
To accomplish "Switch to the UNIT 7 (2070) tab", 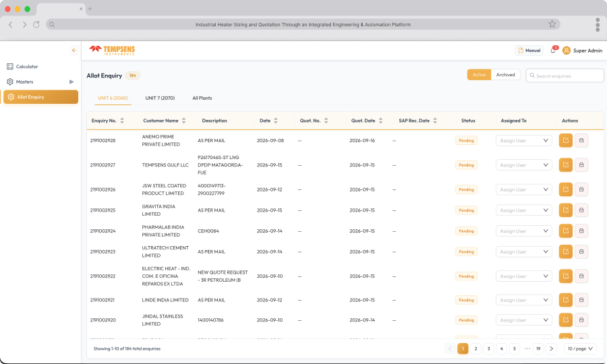I will pos(160,98).
